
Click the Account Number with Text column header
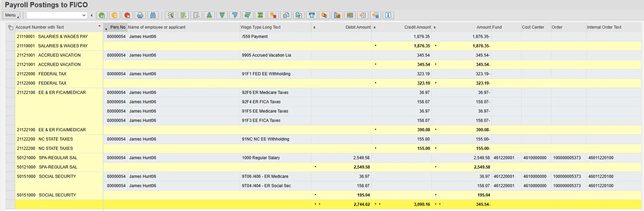coord(40,27)
